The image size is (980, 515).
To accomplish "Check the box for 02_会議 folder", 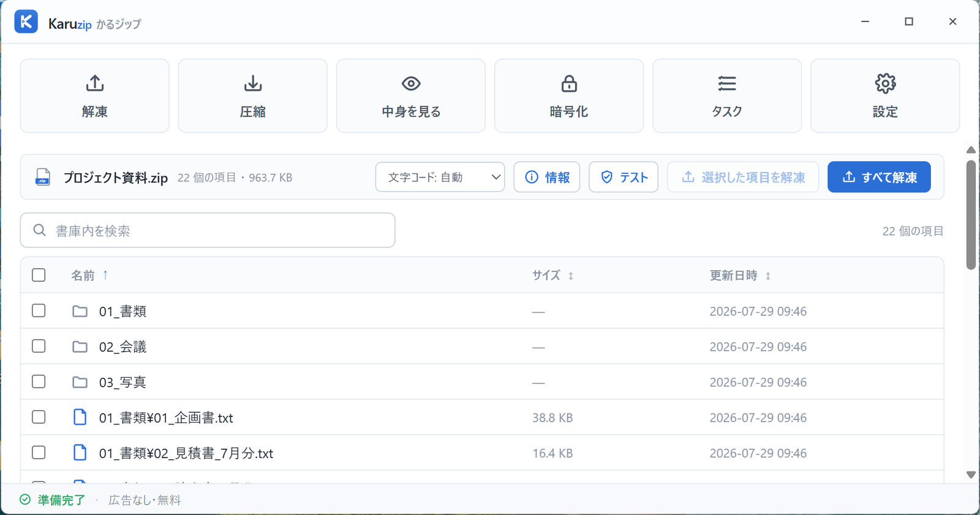I will (39, 346).
